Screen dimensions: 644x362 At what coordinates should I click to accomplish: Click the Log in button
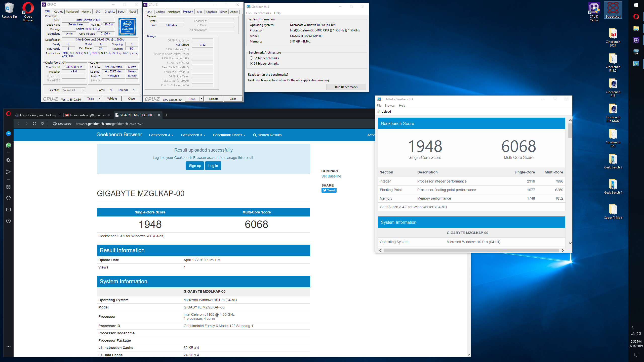213,166
